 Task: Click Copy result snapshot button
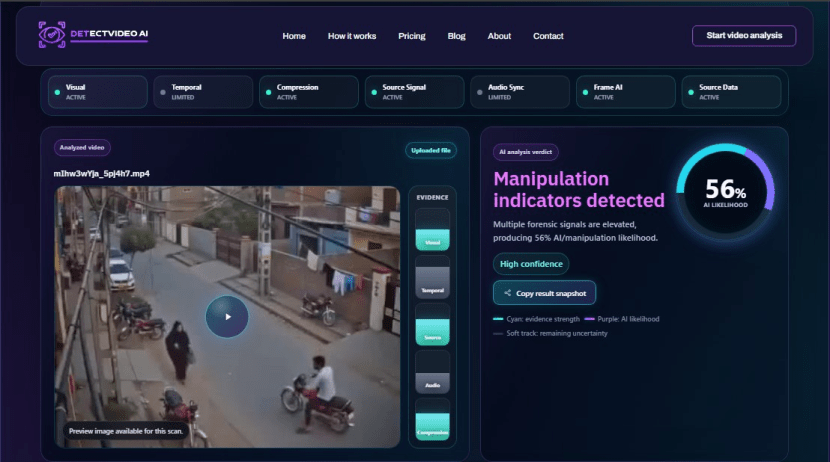pyautogui.click(x=544, y=293)
